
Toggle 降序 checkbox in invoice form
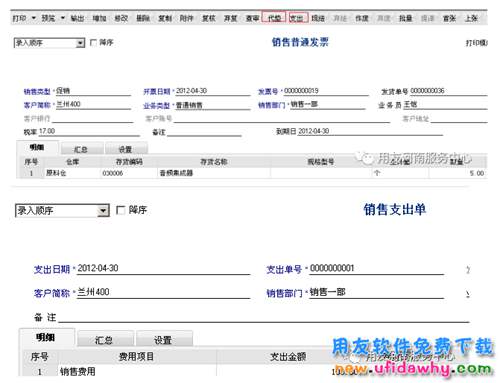94,42
